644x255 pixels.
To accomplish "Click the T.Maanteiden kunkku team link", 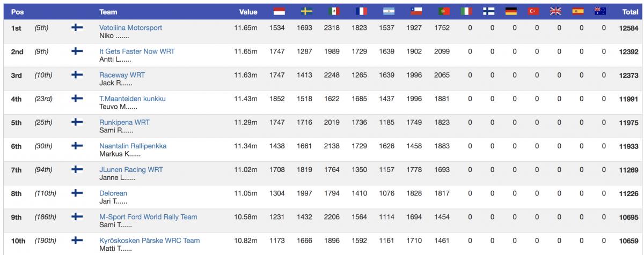I will pos(133,99).
